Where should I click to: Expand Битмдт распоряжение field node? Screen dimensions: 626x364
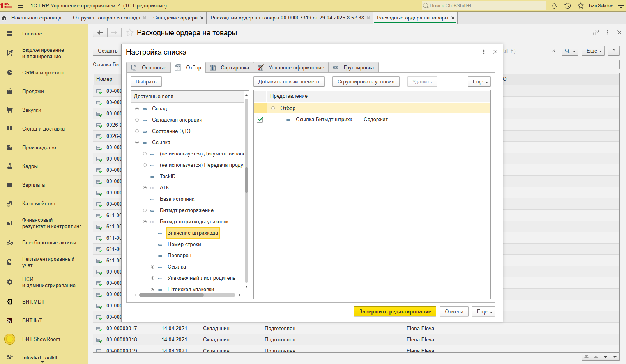click(145, 210)
